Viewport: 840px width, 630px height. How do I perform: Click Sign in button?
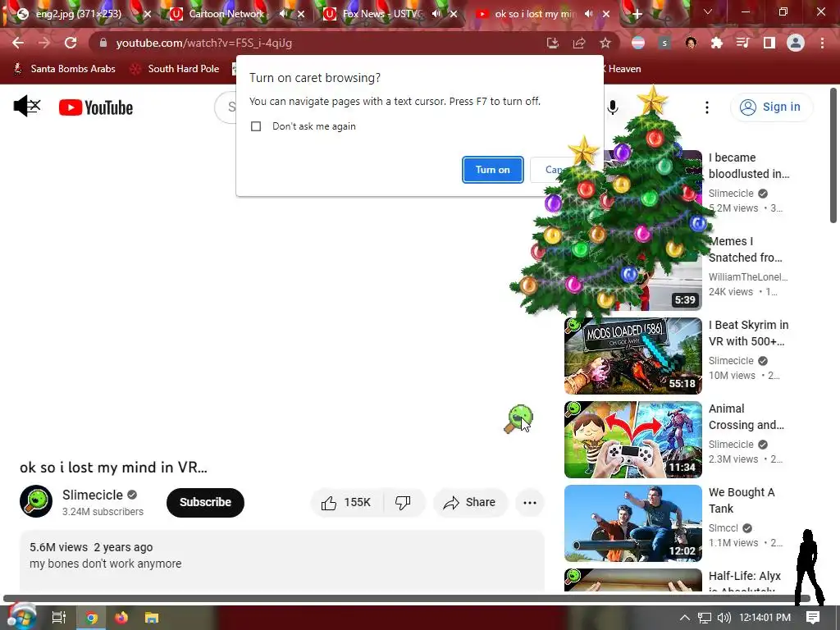(771, 107)
